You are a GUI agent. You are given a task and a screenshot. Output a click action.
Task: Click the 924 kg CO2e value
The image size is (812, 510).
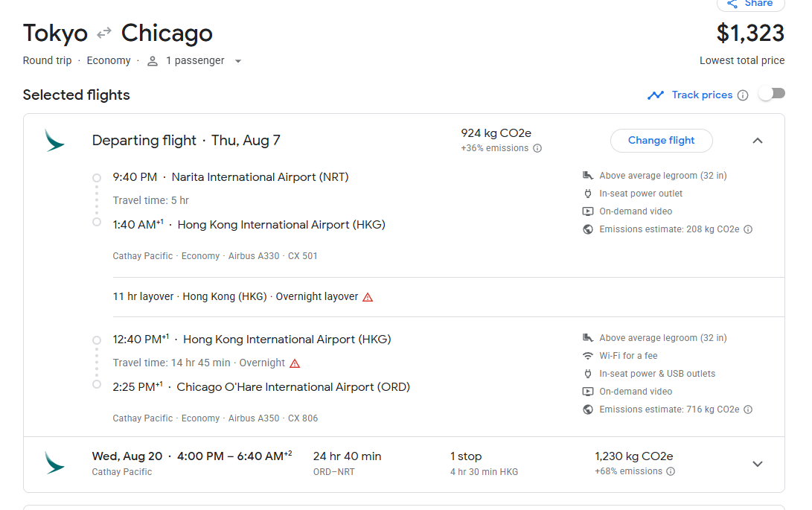tap(496, 133)
